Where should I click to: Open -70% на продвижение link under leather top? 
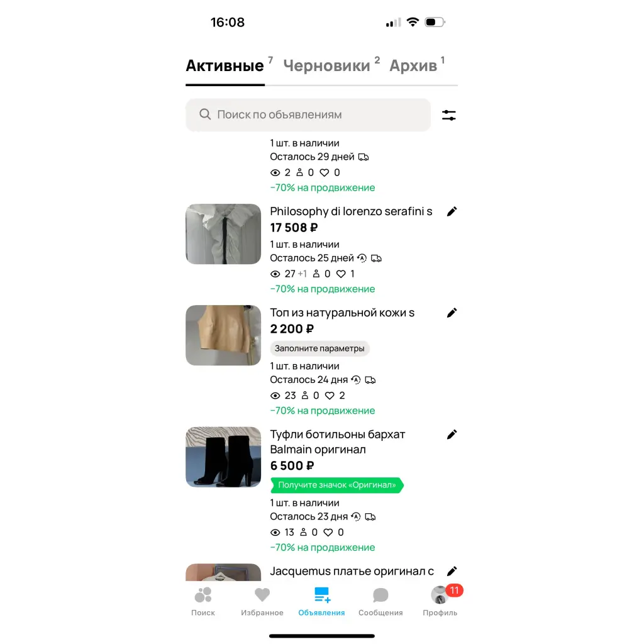tap(323, 411)
